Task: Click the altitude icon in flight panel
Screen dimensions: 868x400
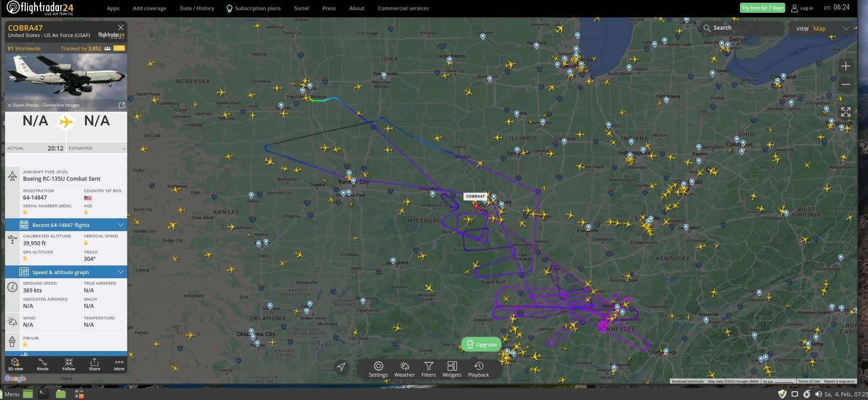Action: (x=12, y=239)
